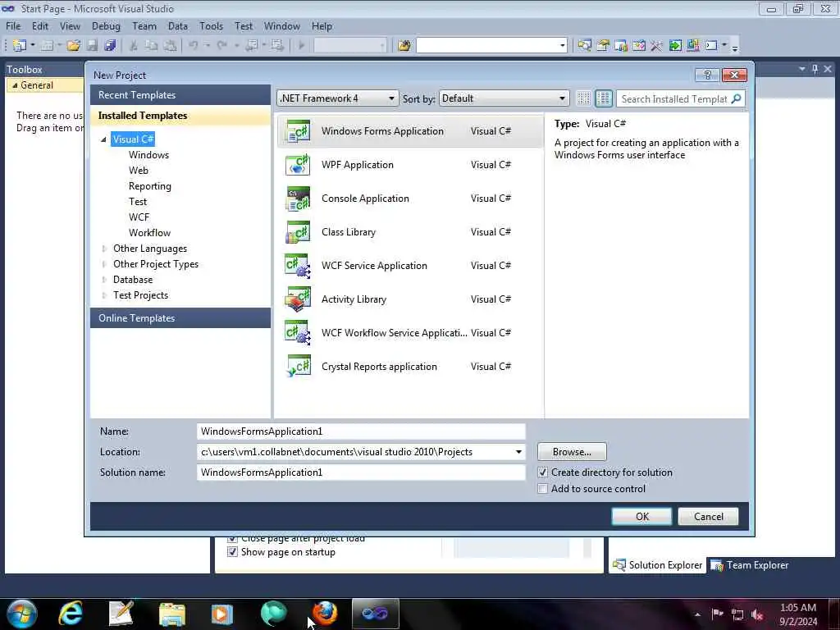Click the Cancel button

708,517
